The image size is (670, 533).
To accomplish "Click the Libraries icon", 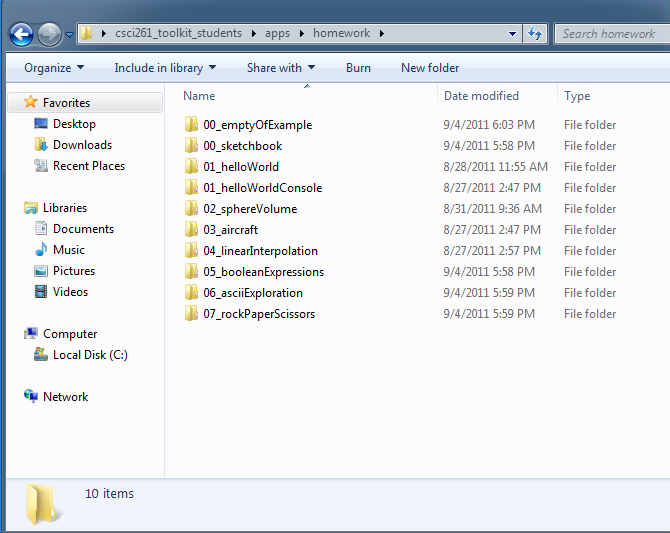I will pyautogui.click(x=31, y=208).
